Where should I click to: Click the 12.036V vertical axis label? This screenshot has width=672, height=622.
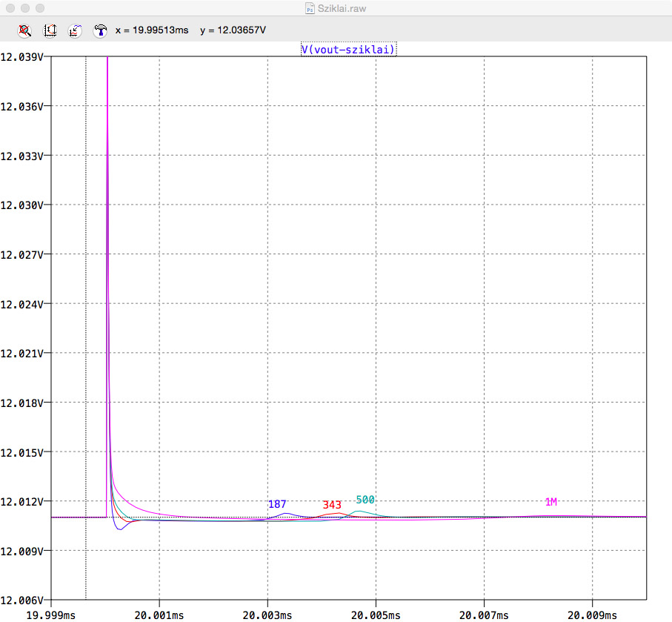pyautogui.click(x=22, y=106)
